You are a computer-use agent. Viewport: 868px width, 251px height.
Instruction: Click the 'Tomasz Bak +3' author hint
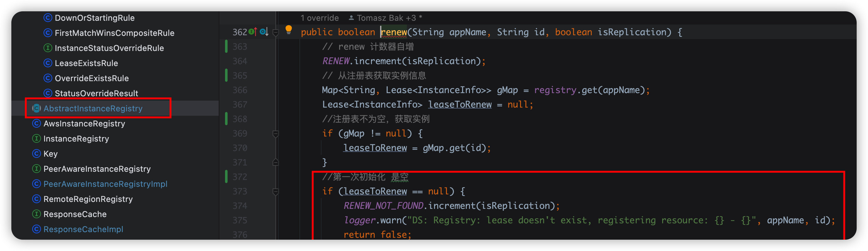pos(386,18)
